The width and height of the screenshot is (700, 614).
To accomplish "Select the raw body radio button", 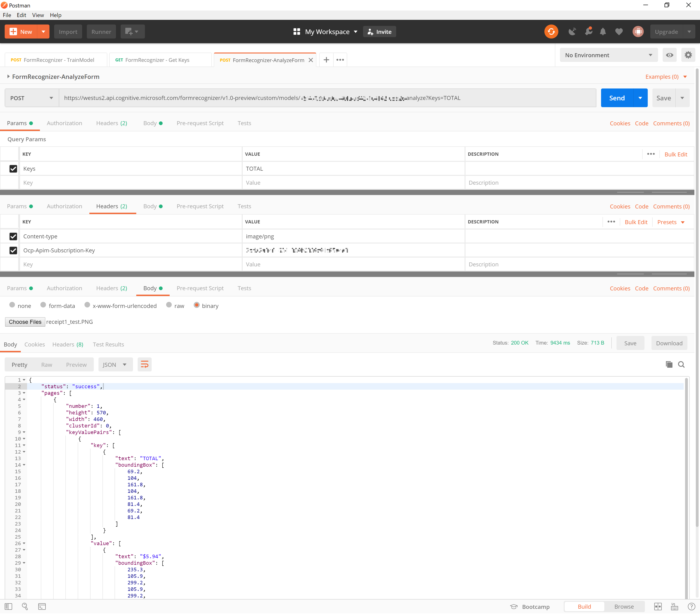I will (169, 305).
